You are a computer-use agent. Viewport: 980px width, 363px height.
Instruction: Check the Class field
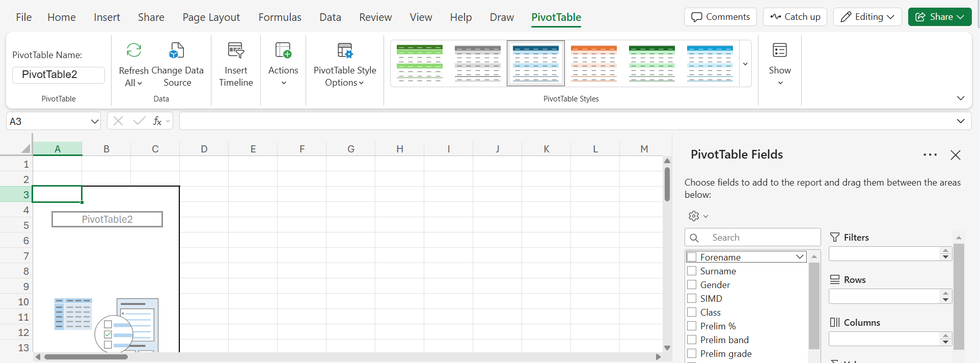coord(692,312)
